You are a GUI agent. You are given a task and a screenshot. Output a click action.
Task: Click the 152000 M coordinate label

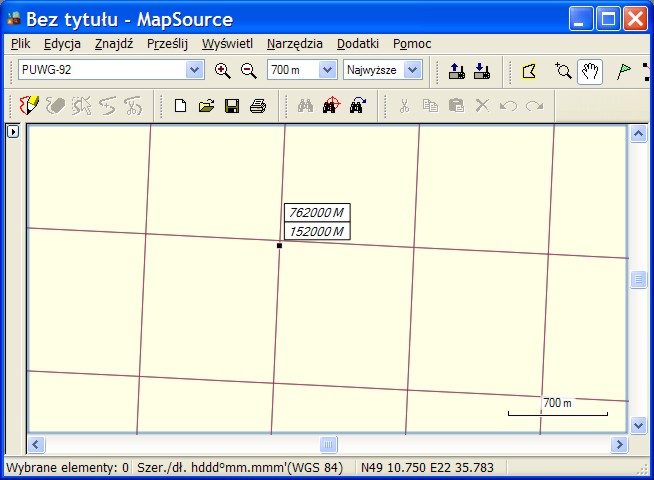point(317,231)
